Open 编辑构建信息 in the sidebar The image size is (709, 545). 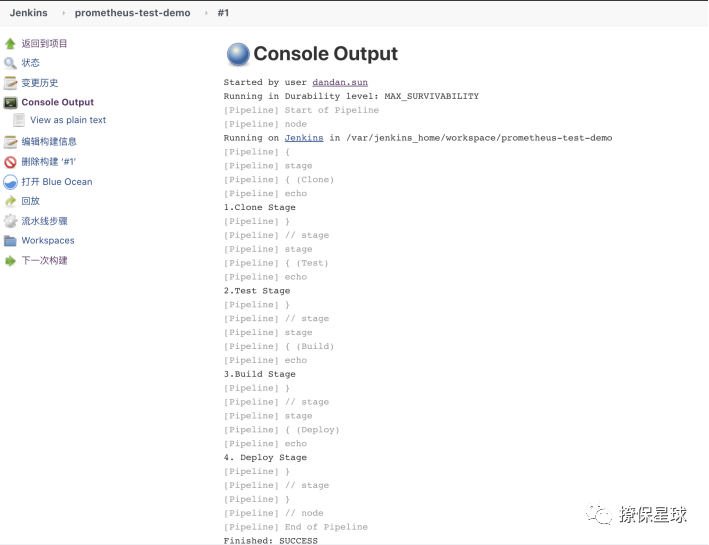(x=49, y=142)
